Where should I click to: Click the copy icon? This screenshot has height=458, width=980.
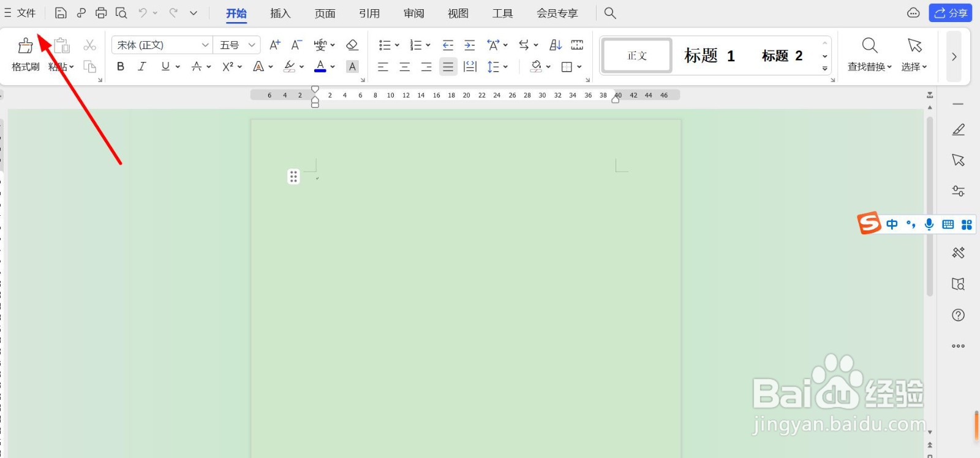pyautogui.click(x=90, y=66)
